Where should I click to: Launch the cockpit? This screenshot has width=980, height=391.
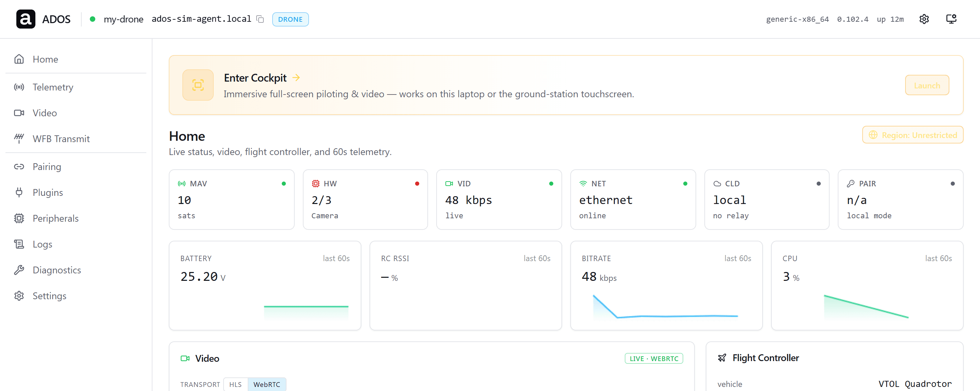click(927, 85)
